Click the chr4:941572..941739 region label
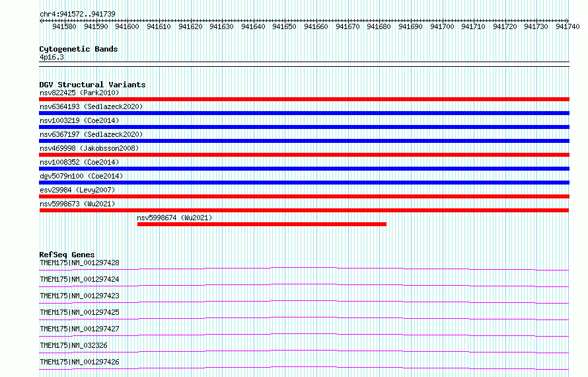Image resolution: width=588 pixels, height=377 pixels. [x=77, y=15]
